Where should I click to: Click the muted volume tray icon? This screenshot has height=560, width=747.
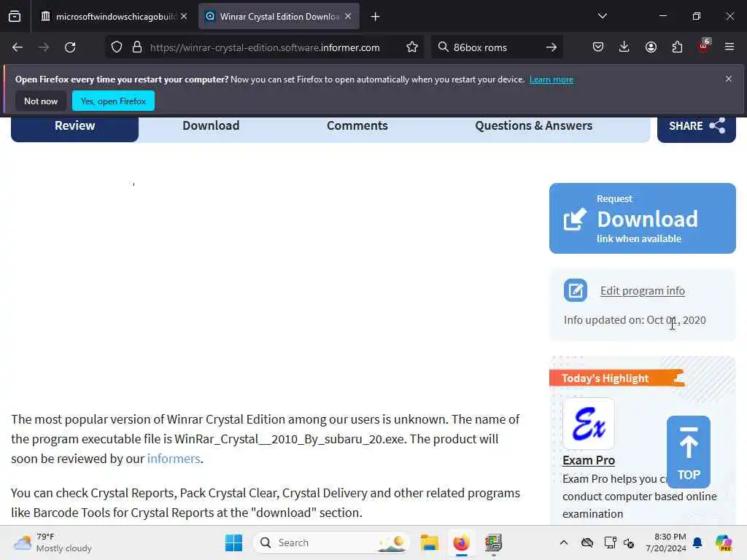(629, 542)
